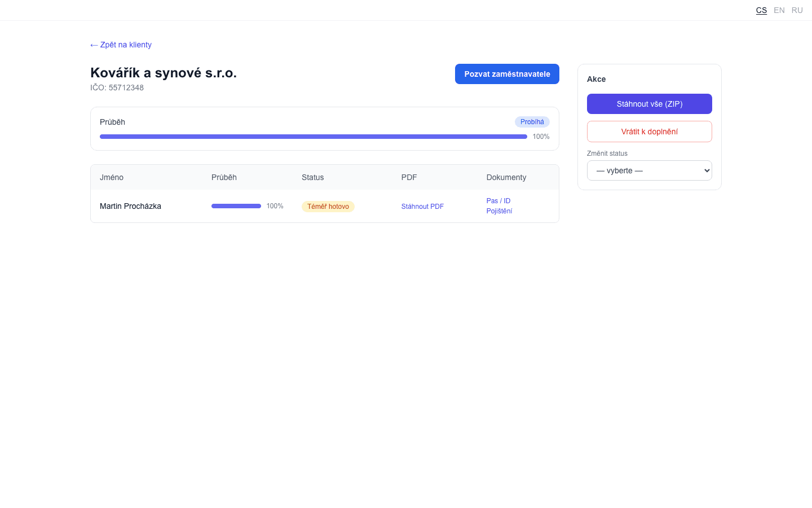Click 'Vrátit k doplnění' button
Image resolution: width=812 pixels, height=508 pixels.
click(x=650, y=132)
